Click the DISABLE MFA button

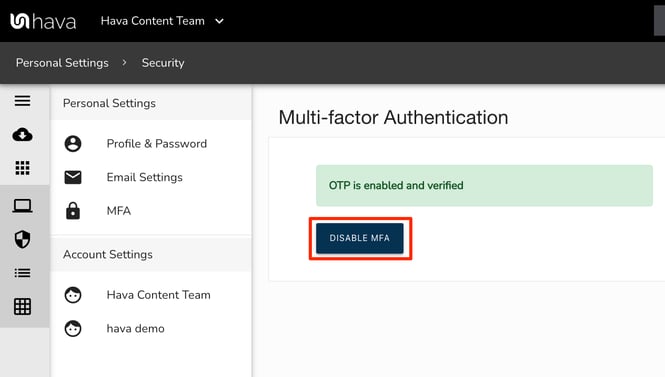(360, 238)
